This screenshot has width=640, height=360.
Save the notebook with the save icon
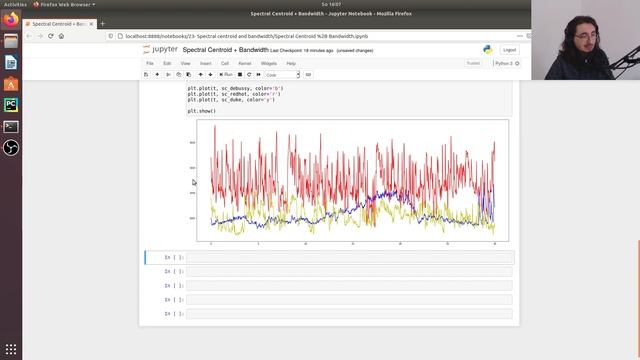click(x=146, y=75)
